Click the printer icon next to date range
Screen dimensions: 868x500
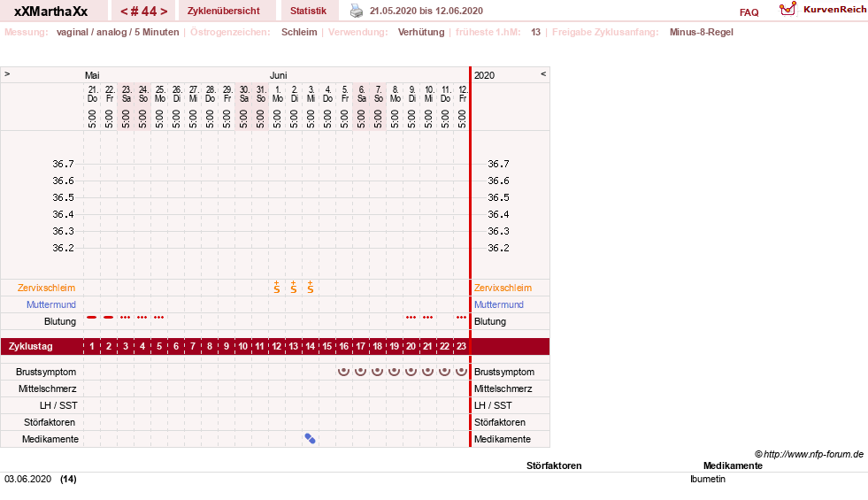357,11
